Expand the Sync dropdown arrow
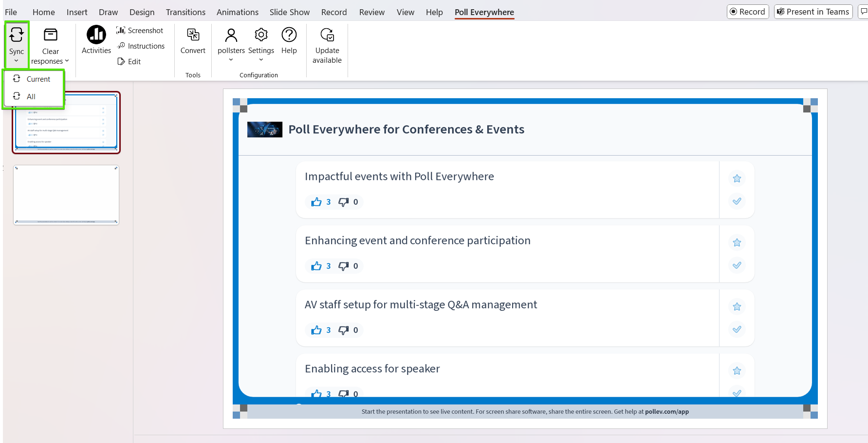This screenshot has height=443, width=868. tap(17, 61)
